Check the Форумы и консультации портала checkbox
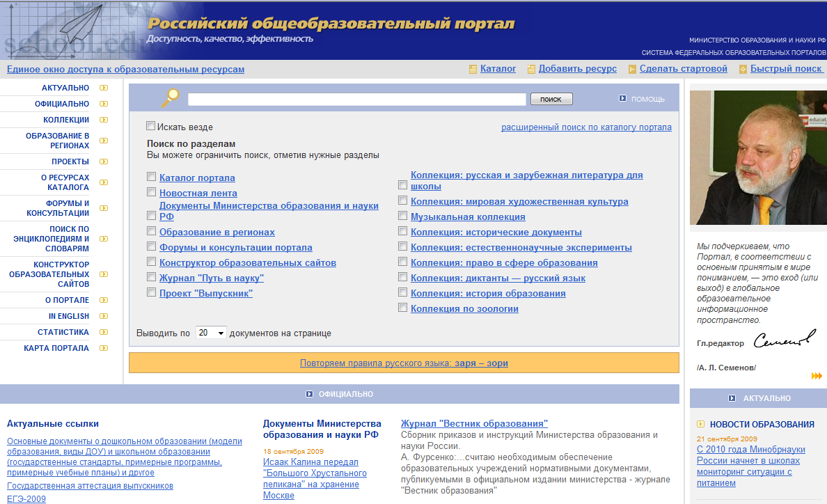 pyautogui.click(x=151, y=246)
